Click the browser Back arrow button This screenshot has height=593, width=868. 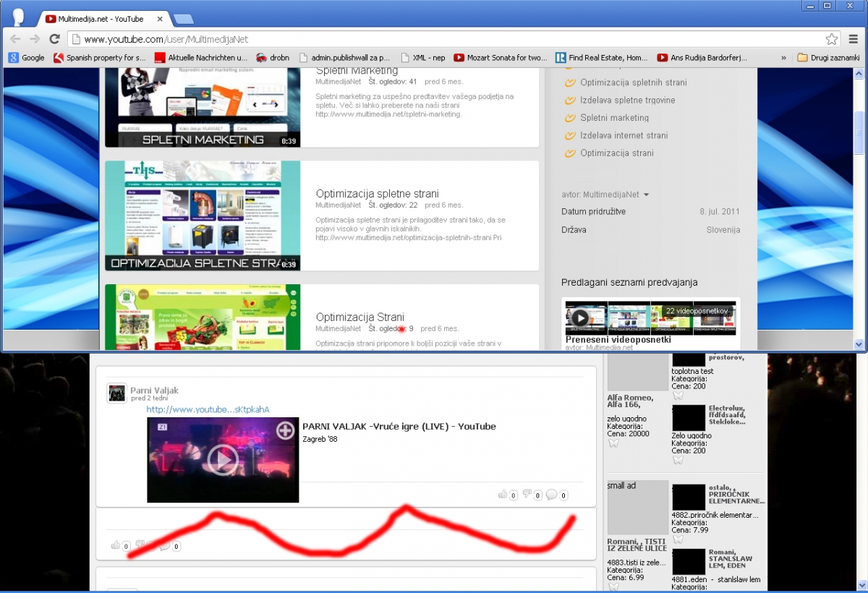tap(15, 39)
